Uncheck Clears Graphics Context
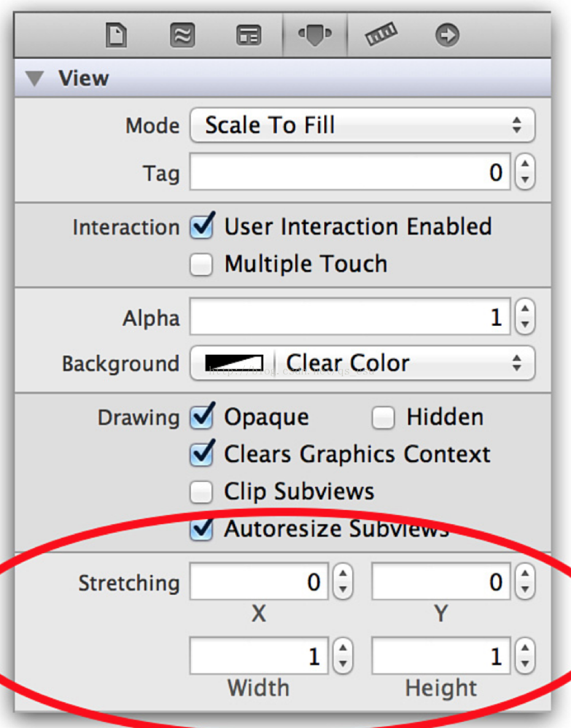The height and width of the screenshot is (728, 571). [202, 454]
